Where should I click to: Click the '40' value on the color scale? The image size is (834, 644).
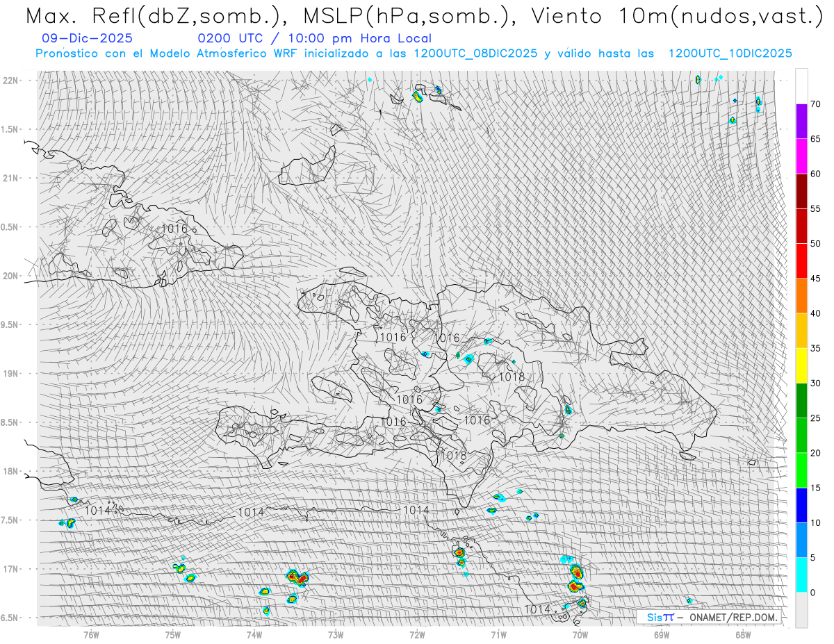tap(816, 313)
